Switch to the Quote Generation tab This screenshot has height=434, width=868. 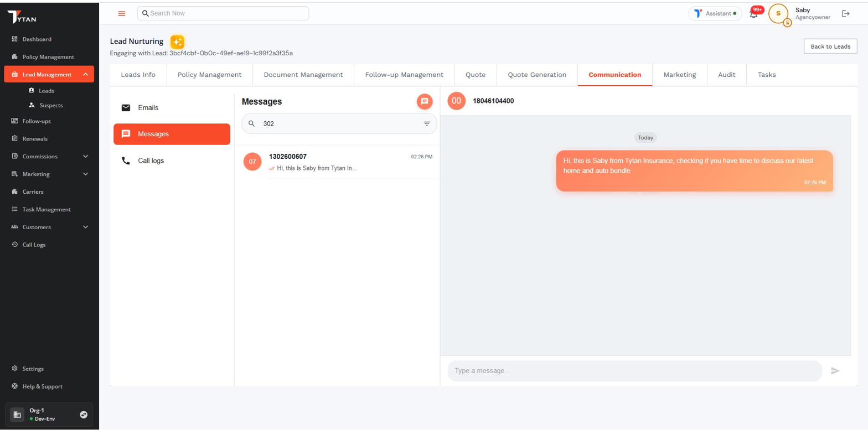pos(536,75)
